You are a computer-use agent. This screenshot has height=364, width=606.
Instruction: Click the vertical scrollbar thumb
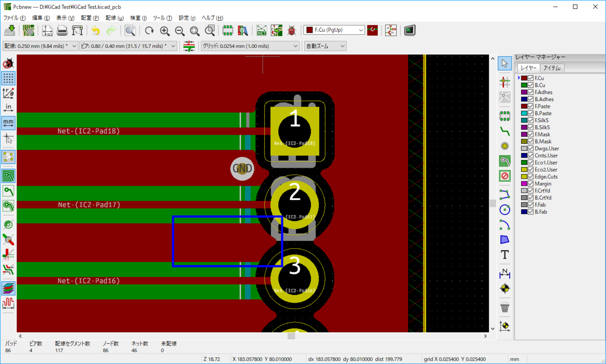click(x=492, y=203)
